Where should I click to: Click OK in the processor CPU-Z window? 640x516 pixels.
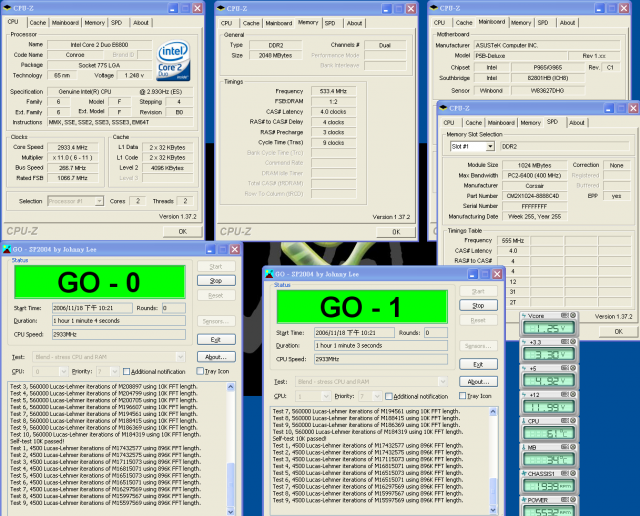tap(182, 231)
